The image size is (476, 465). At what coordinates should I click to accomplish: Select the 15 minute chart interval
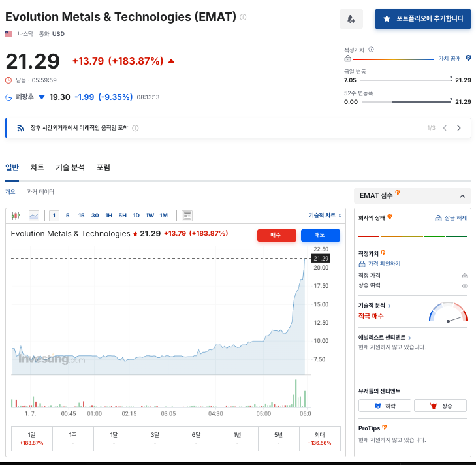[x=82, y=216]
